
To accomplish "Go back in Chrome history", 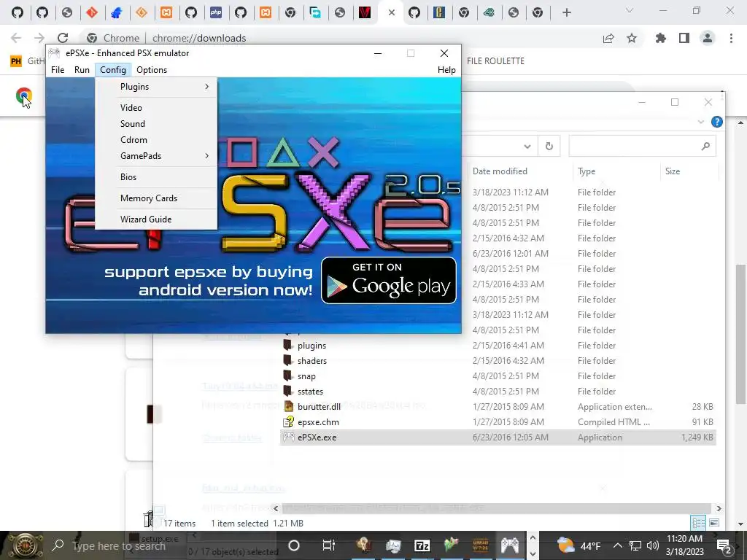I will [16, 38].
